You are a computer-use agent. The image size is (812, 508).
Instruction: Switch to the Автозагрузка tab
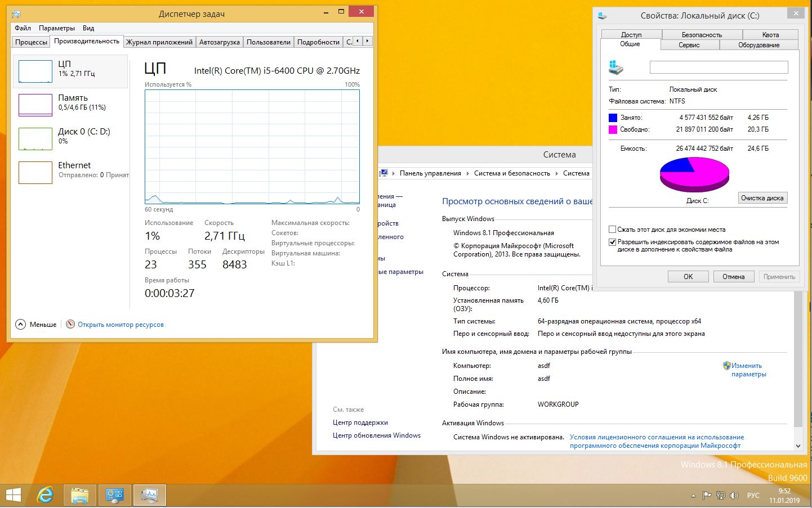click(x=220, y=42)
